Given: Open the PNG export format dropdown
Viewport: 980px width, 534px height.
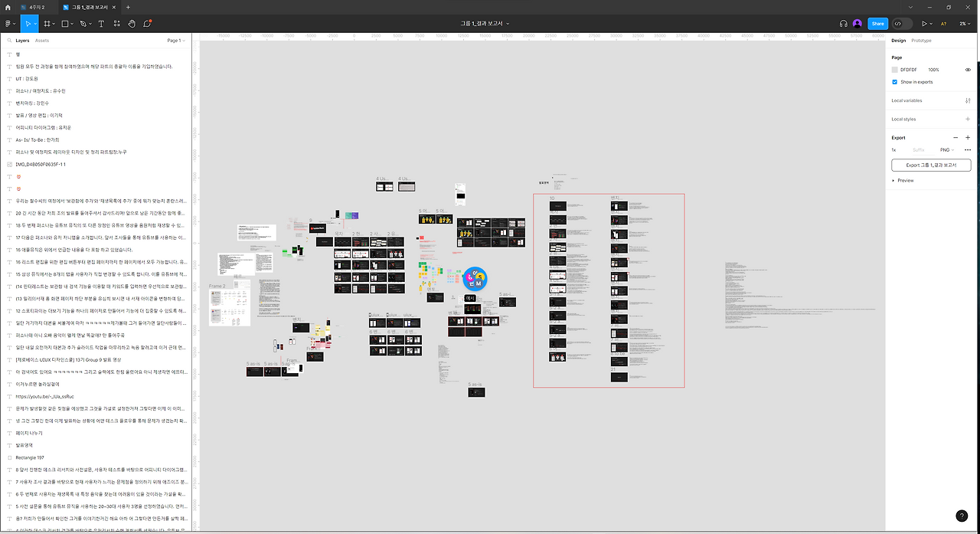Looking at the screenshot, I should pos(946,150).
